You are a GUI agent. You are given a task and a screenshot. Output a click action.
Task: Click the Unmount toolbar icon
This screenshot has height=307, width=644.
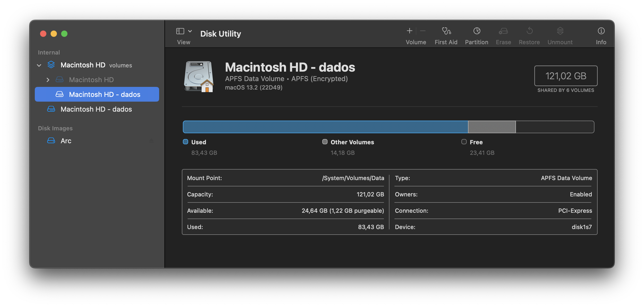coord(560,31)
